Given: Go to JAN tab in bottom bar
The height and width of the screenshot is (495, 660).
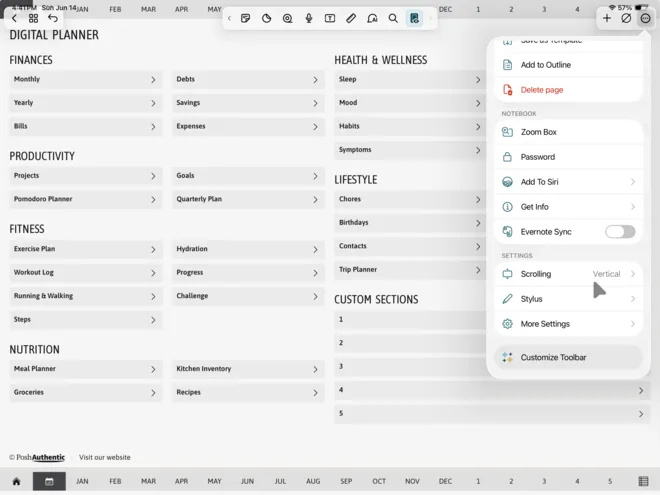Looking at the screenshot, I should click(82, 481).
